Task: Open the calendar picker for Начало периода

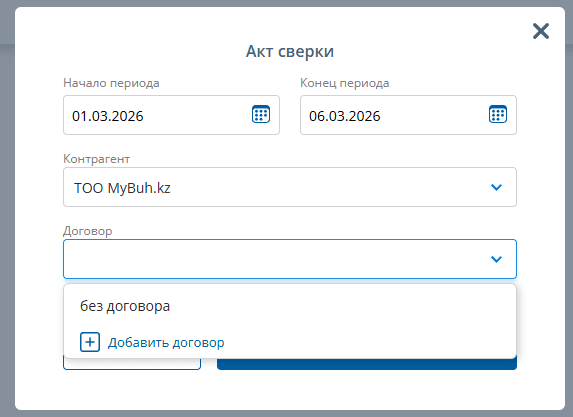Action: click(x=261, y=114)
